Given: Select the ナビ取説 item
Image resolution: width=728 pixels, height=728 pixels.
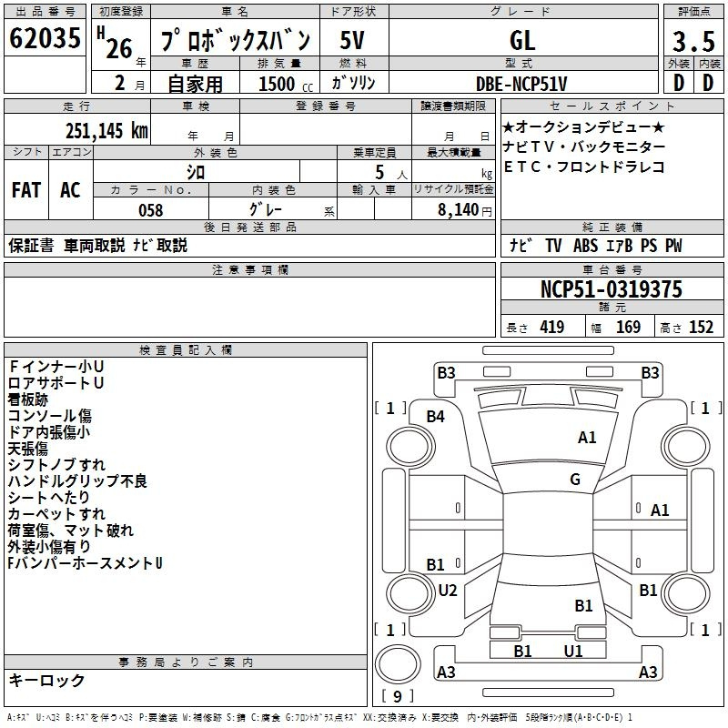Looking at the screenshot, I should point(160,245).
